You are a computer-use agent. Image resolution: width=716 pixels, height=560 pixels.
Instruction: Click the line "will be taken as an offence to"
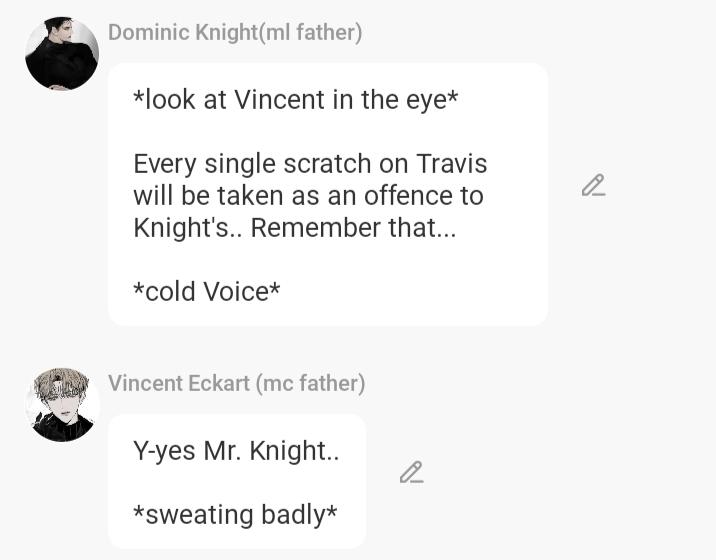point(308,195)
